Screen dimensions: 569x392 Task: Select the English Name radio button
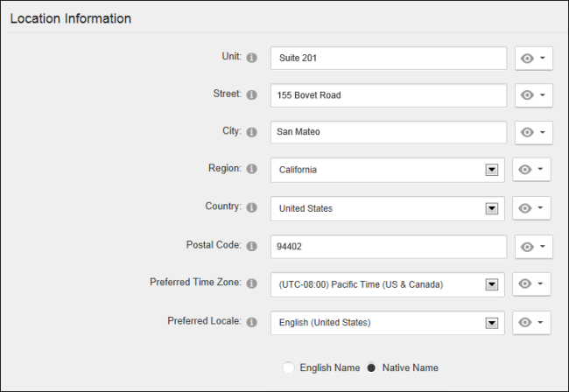pyautogui.click(x=289, y=367)
